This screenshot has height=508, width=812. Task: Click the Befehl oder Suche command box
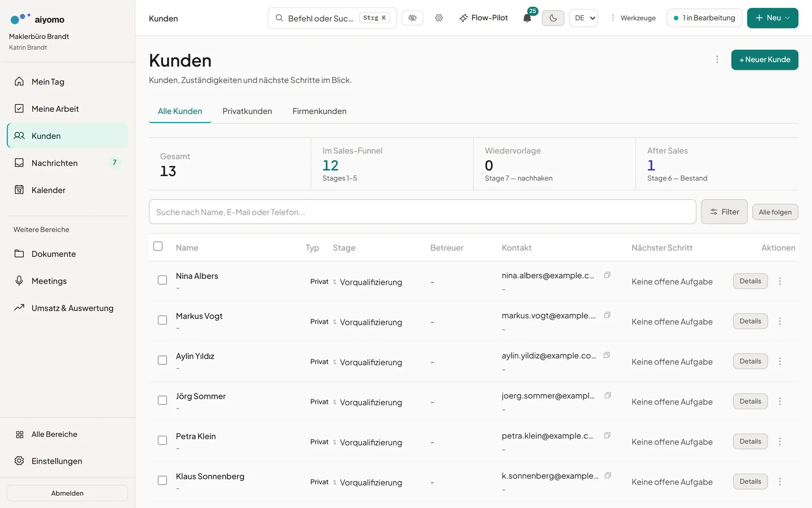332,18
